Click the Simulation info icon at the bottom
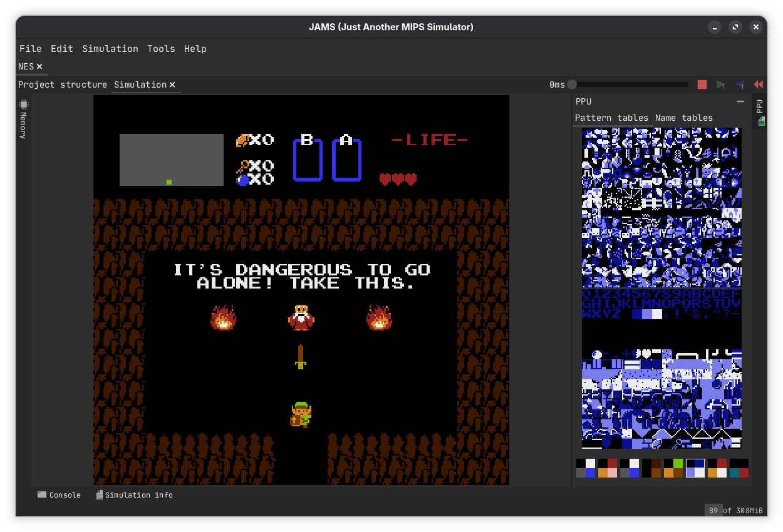The width and height of the screenshot is (783, 532). click(98, 494)
